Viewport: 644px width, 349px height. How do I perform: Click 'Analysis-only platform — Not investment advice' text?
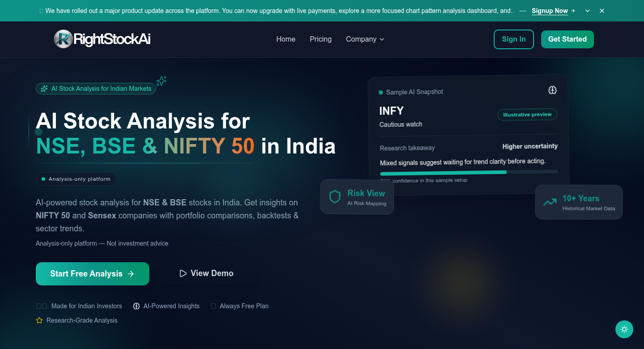[102, 243]
